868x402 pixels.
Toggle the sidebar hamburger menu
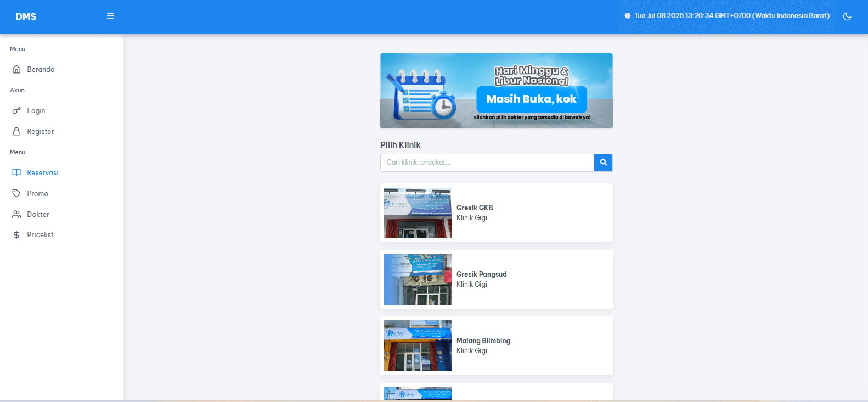tap(110, 16)
